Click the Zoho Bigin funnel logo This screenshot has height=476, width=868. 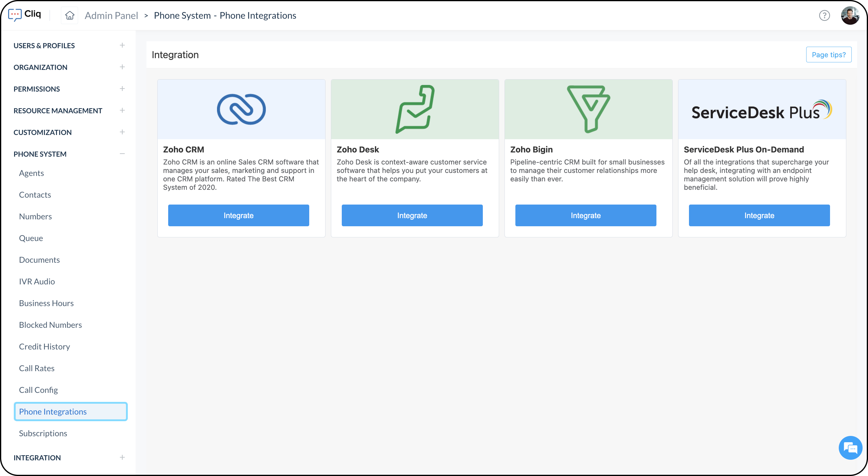(x=588, y=109)
